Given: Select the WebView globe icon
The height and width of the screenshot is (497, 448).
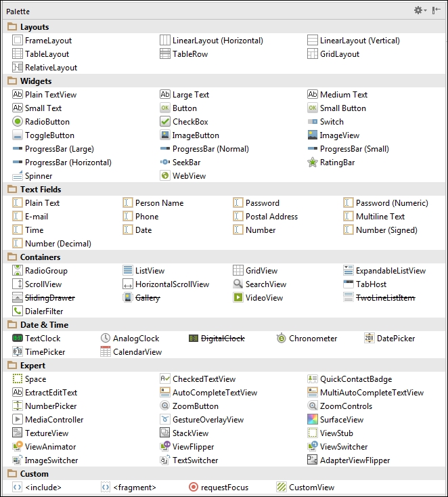Looking at the screenshot, I should [x=165, y=176].
